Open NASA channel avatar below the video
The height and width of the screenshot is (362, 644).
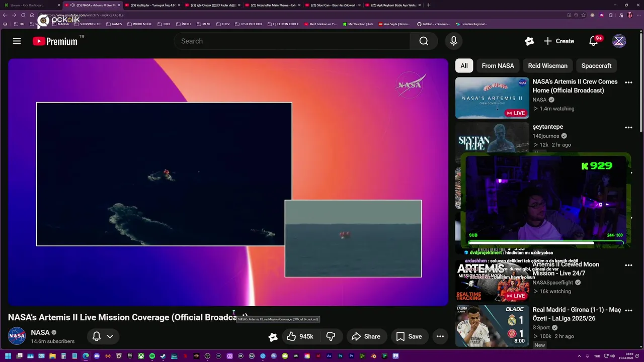click(x=17, y=336)
